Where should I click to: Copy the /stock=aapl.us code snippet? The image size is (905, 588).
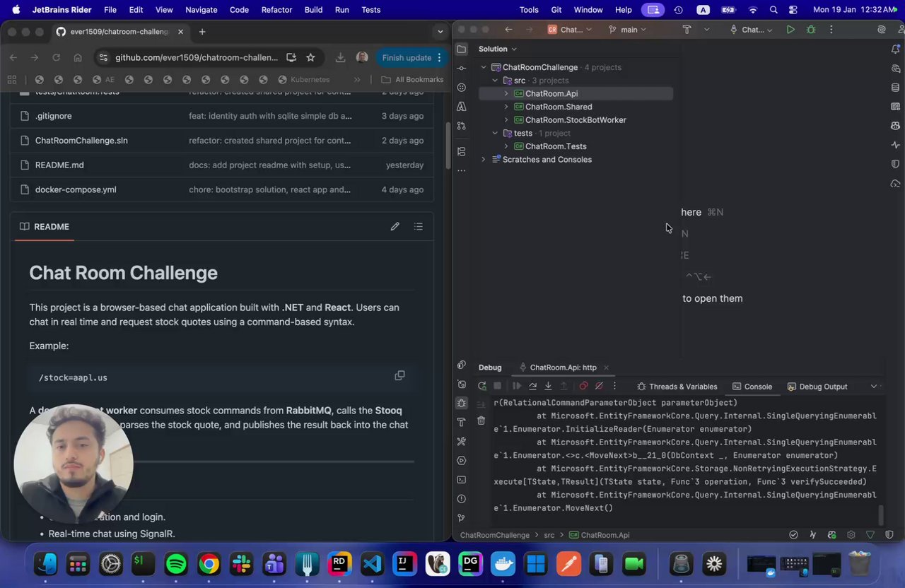coord(399,376)
